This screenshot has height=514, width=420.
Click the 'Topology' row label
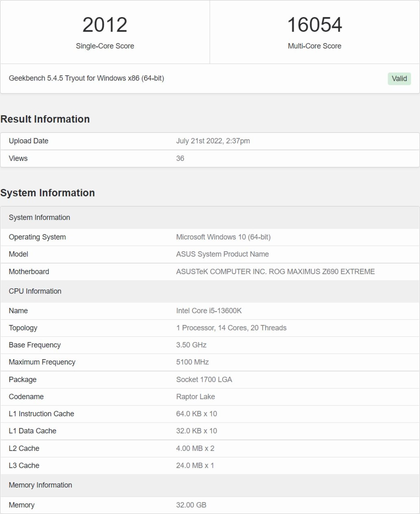click(x=23, y=328)
